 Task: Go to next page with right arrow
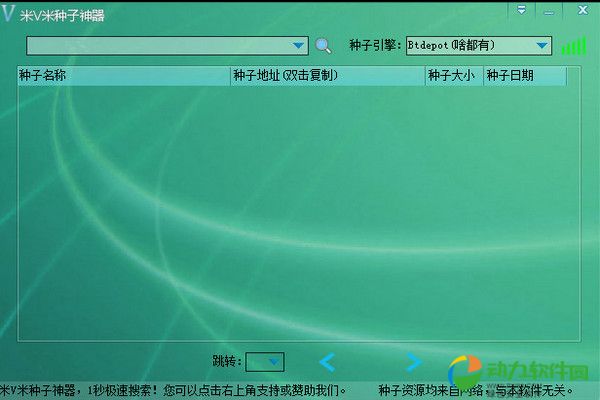[x=413, y=362]
